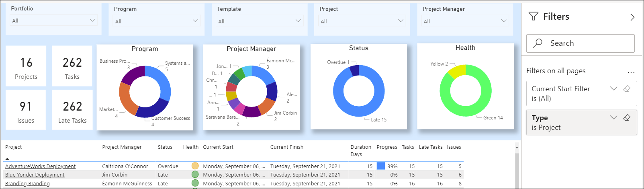Open Blue Yonder Deployment project link
644x189 pixels.
(x=35, y=175)
